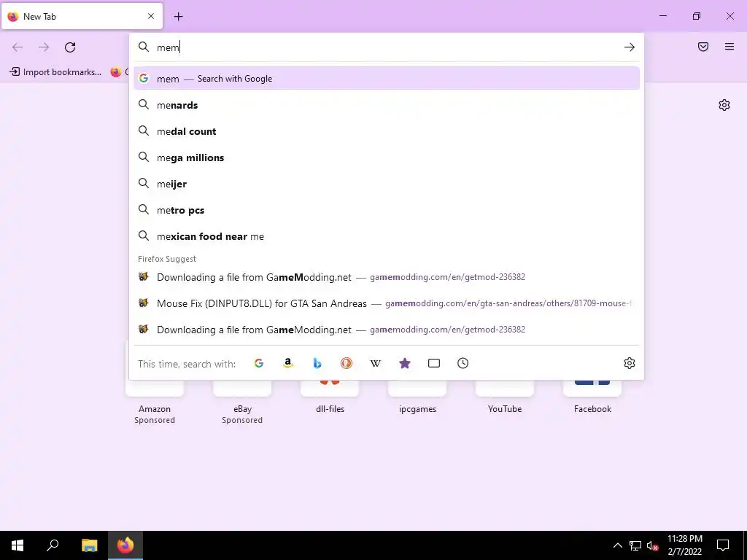Open the Windows notification center
This screenshot has width=747, height=560.
click(723, 545)
